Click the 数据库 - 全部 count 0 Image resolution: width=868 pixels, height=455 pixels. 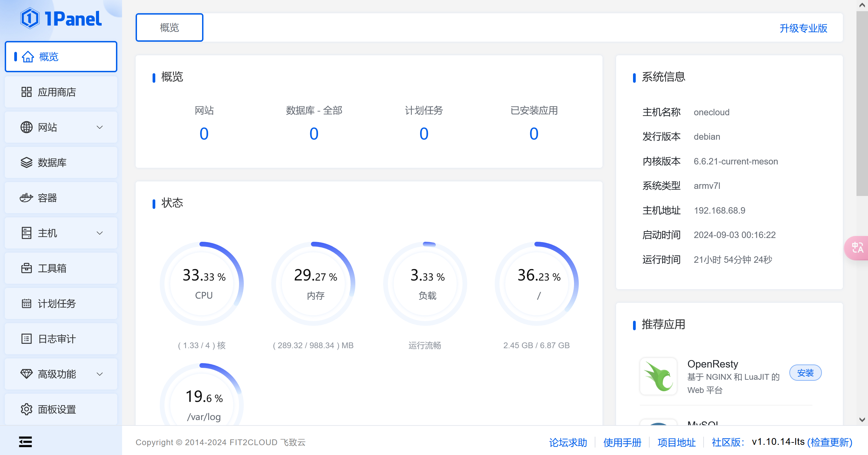(x=314, y=134)
